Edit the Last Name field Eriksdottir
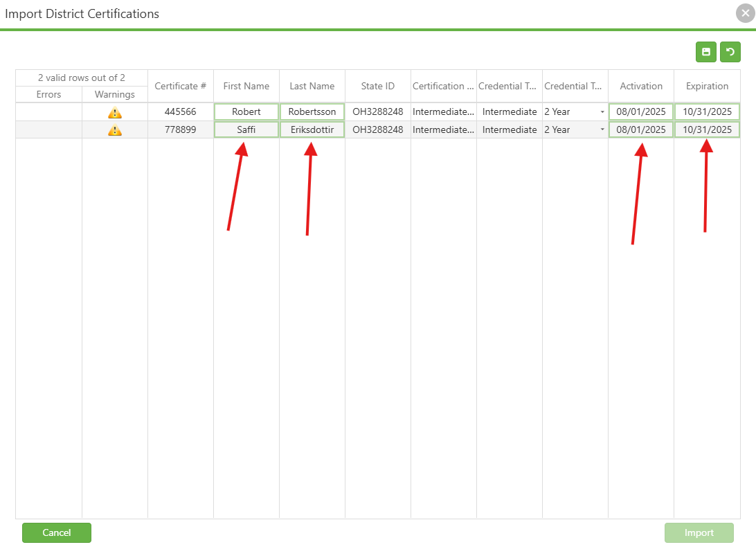 click(x=312, y=129)
